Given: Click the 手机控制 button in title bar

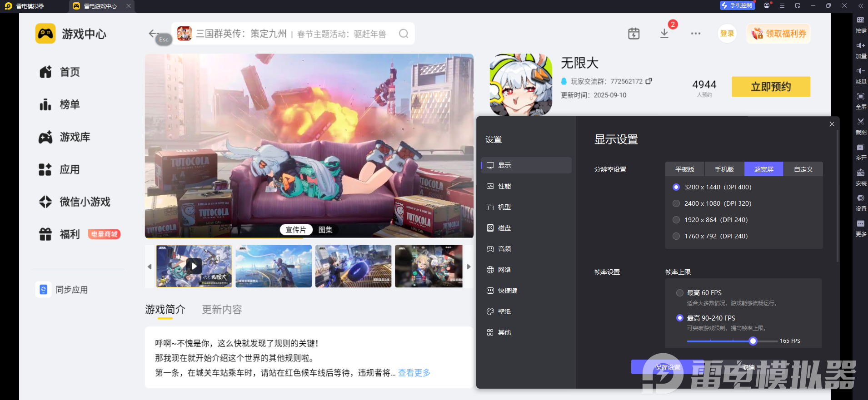Looking at the screenshot, I should pyautogui.click(x=737, y=5).
